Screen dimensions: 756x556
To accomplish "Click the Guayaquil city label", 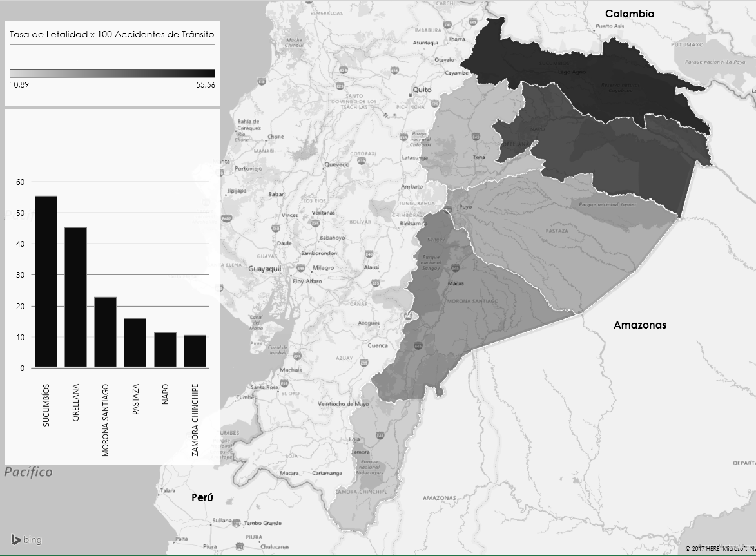I will click(266, 268).
